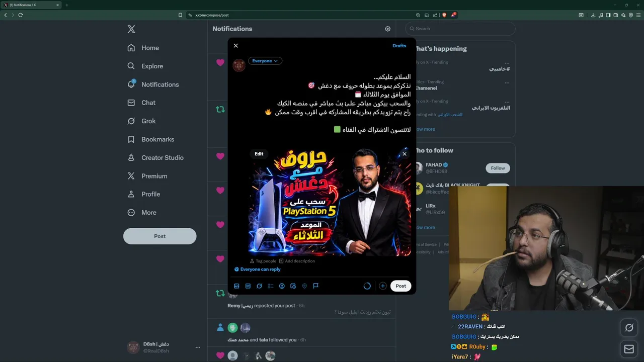This screenshot has height=362, width=644.
Task: Open browser hamburger menu
Action: tap(639, 15)
